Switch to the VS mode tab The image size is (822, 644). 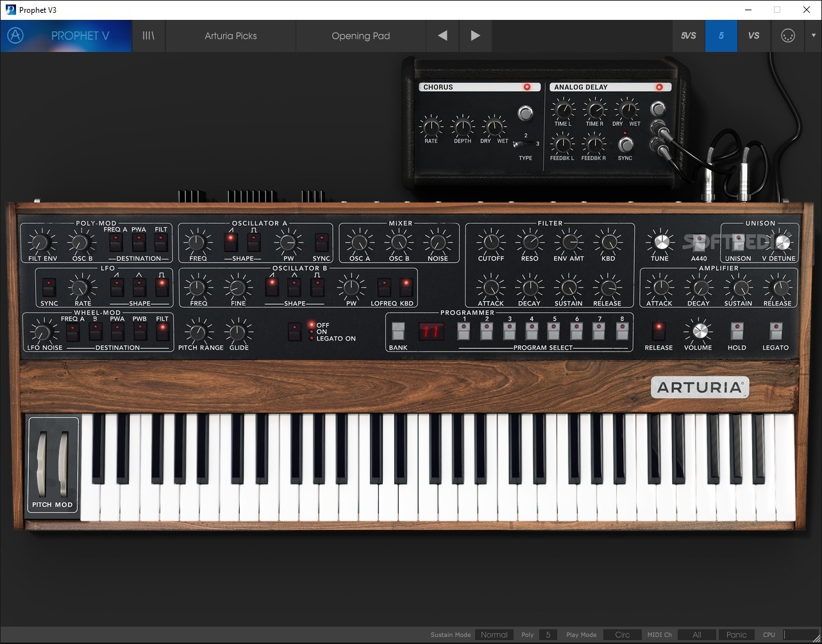754,36
